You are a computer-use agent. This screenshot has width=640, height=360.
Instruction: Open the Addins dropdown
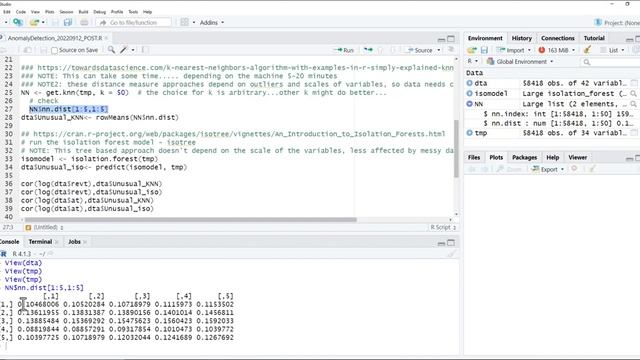coord(212,22)
